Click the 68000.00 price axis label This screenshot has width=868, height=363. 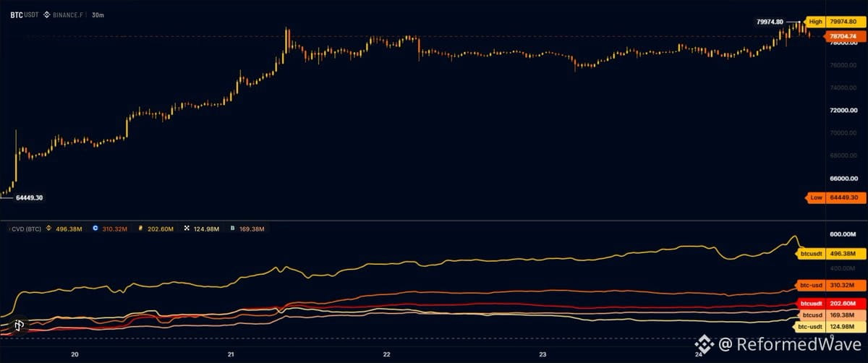(x=843, y=155)
